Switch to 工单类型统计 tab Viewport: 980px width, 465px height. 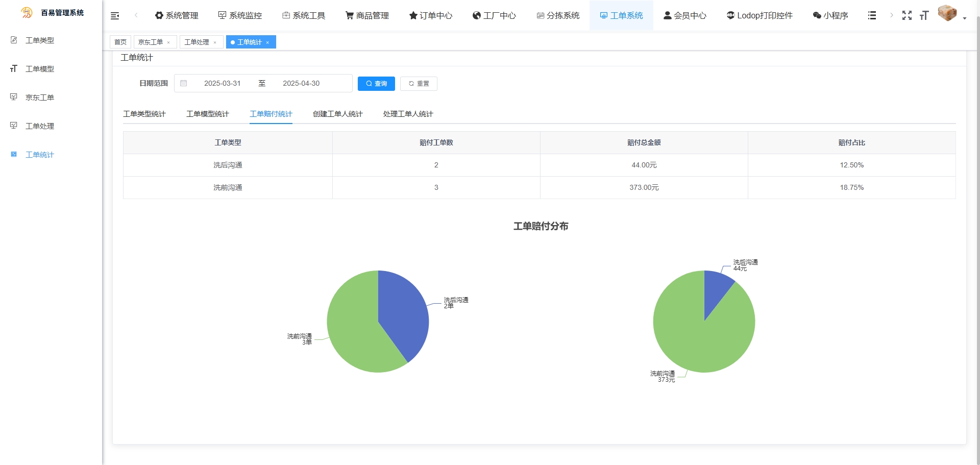(144, 114)
